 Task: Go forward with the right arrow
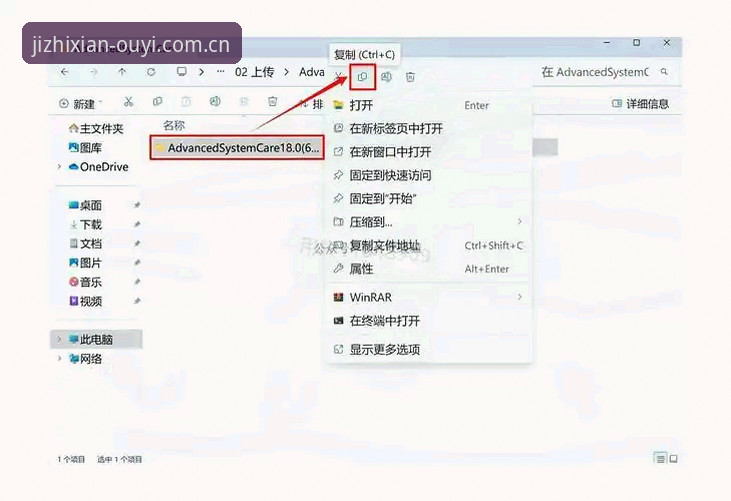pyautogui.click(x=94, y=72)
